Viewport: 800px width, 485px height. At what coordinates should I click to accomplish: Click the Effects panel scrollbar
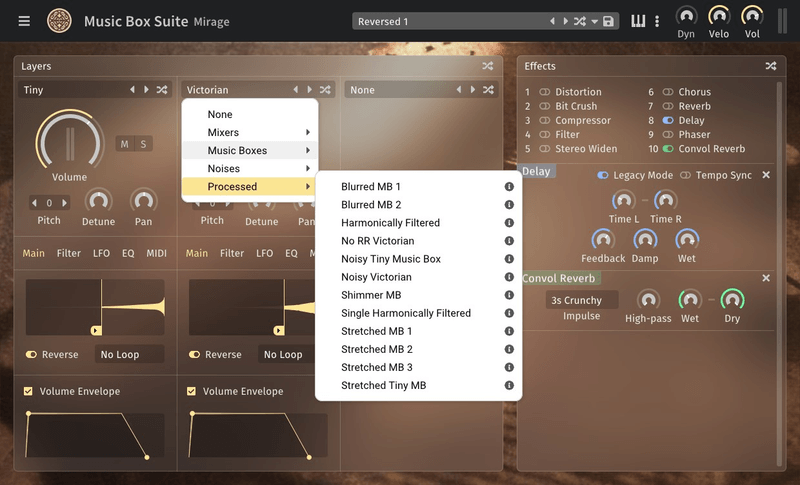779,273
